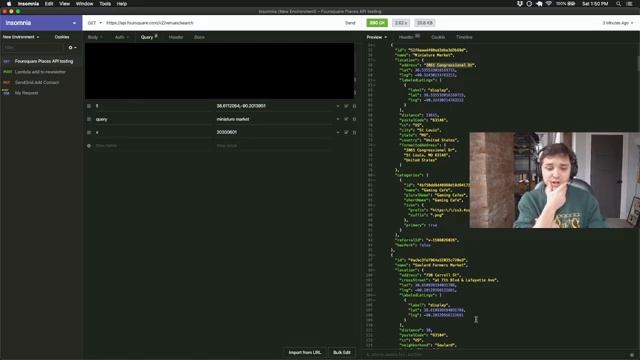This screenshot has width=640, height=360.
Task: Grab the drag handle of v parameter
Action: pyautogui.click(x=89, y=132)
